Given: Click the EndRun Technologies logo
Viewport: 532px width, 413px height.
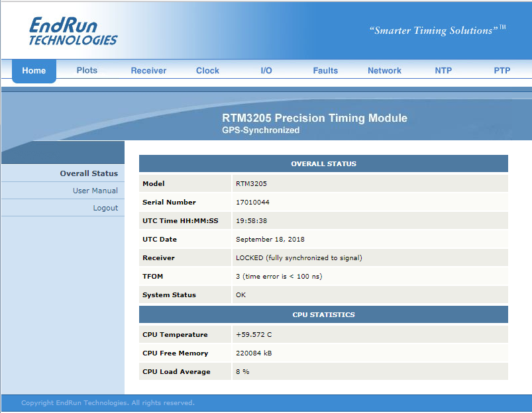Looking at the screenshot, I should (73, 31).
